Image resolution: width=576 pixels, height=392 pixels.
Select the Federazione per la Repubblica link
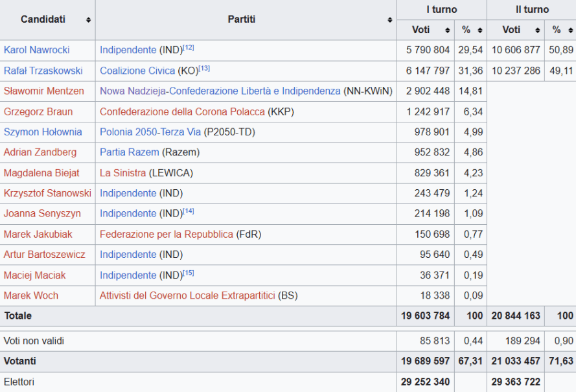[x=166, y=234]
